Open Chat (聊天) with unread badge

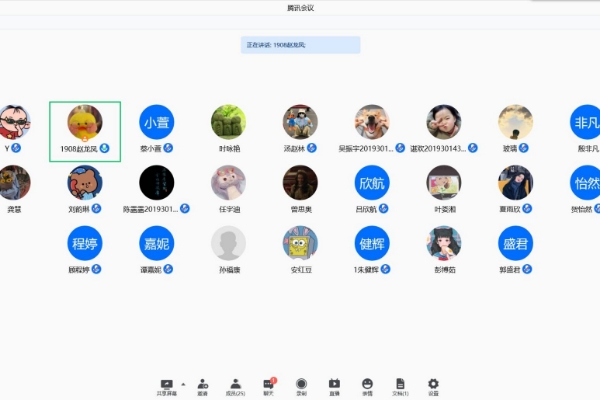(268, 383)
